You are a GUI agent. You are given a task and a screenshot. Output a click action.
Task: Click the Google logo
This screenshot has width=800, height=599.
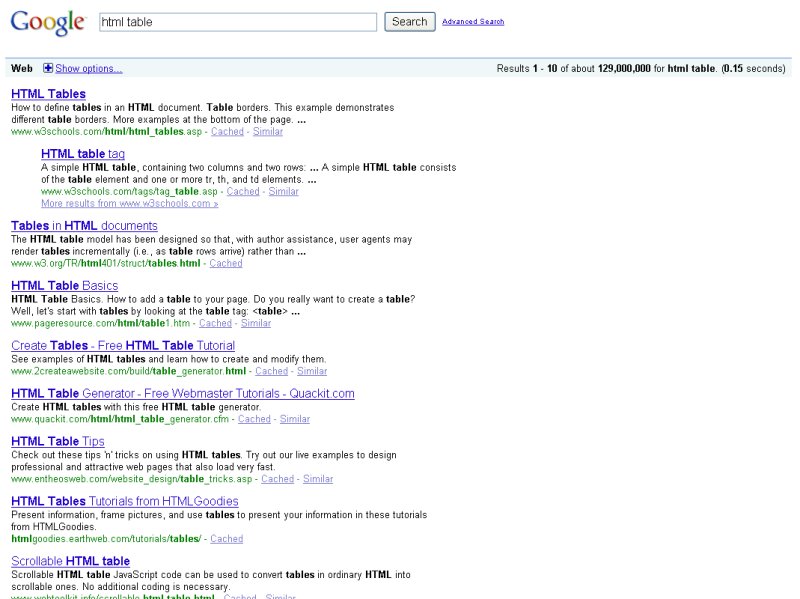click(x=47, y=22)
